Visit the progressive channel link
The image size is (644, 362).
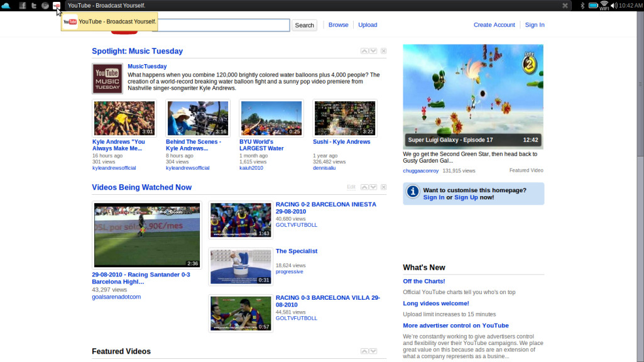coord(290,271)
